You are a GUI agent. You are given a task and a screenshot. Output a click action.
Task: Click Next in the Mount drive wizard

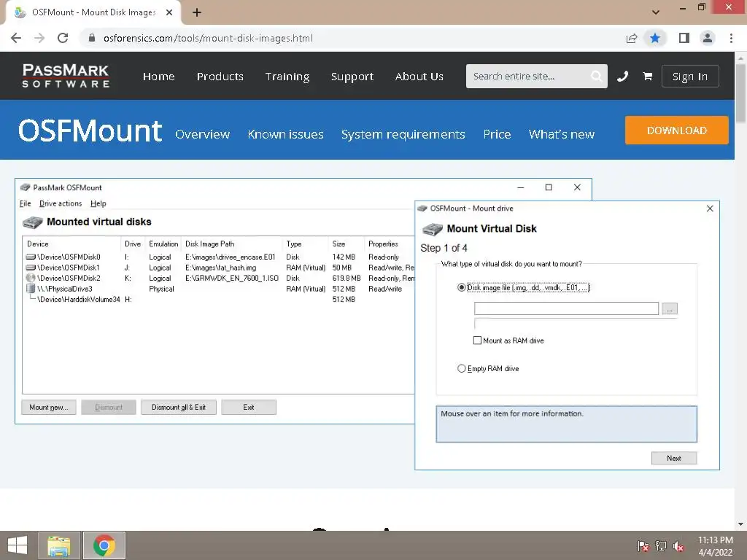click(x=674, y=458)
